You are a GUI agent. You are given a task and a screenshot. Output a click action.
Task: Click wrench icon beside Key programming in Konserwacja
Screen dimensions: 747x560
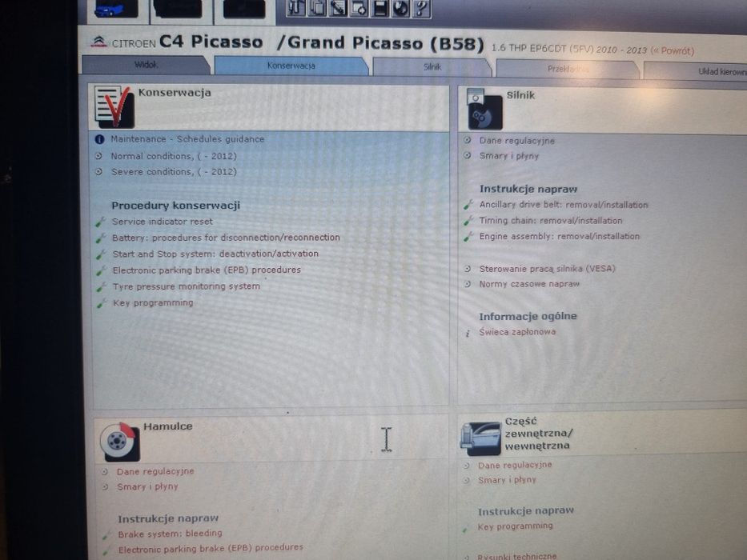[x=101, y=303]
